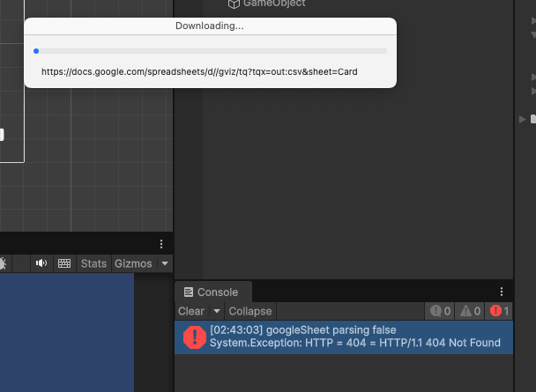
Task: Open the Game view three-dot options menu
Action: (x=161, y=244)
